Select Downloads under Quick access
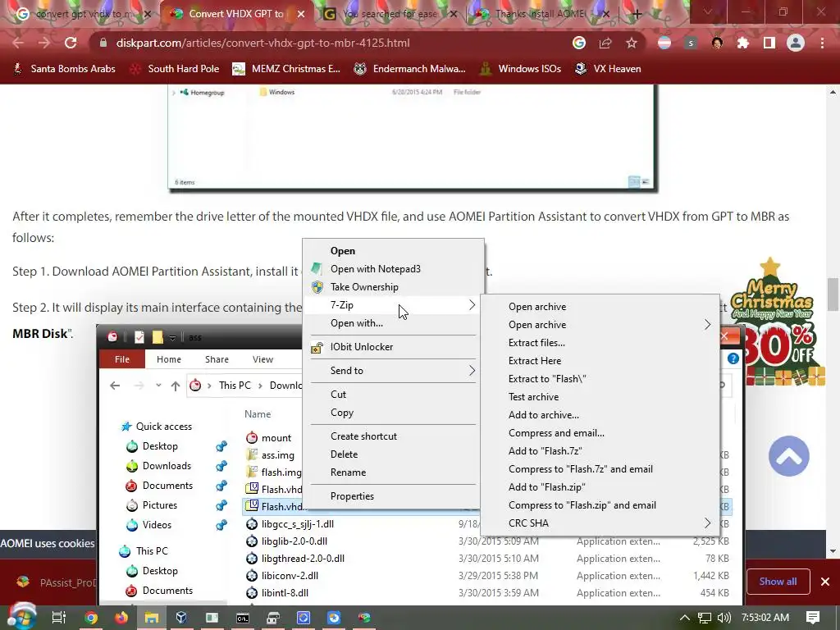Screen dimensions: 840x630 [x=167, y=466]
